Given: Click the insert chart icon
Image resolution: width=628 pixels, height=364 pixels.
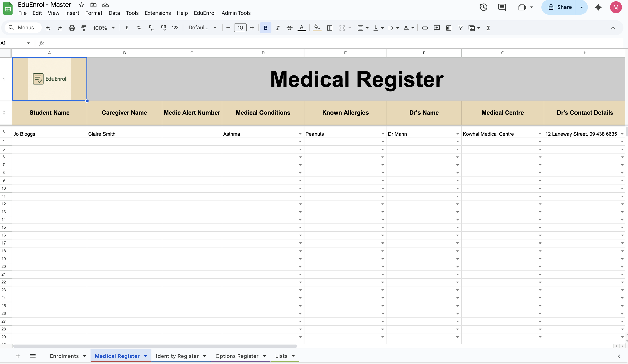Looking at the screenshot, I should coord(449,28).
